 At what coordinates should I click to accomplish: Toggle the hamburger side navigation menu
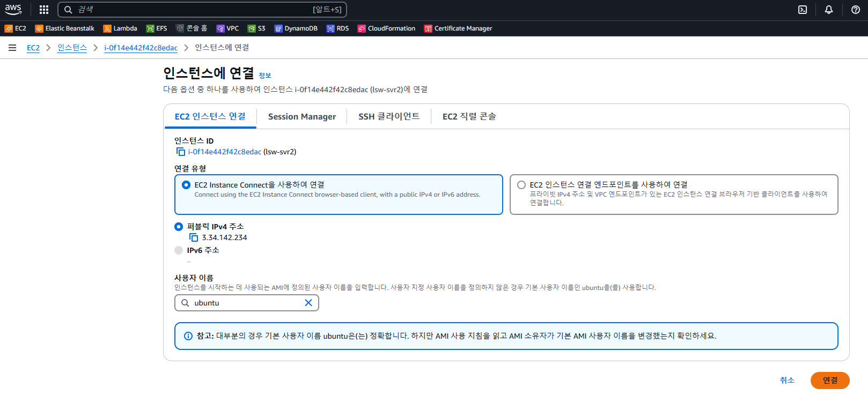(x=12, y=48)
